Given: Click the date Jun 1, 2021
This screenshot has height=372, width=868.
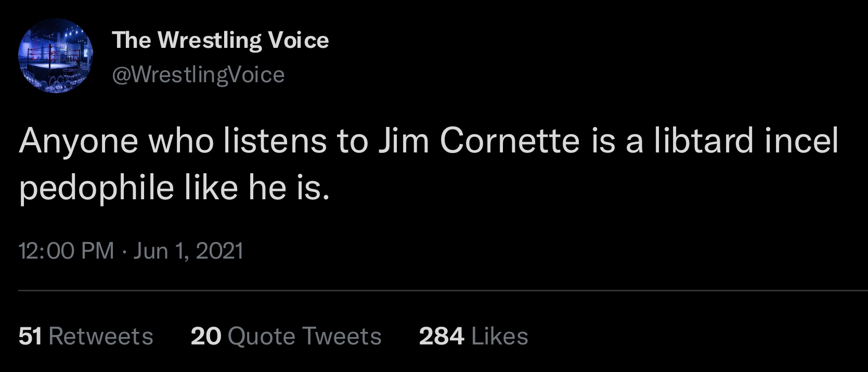Looking at the screenshot, I should [188, 251].
